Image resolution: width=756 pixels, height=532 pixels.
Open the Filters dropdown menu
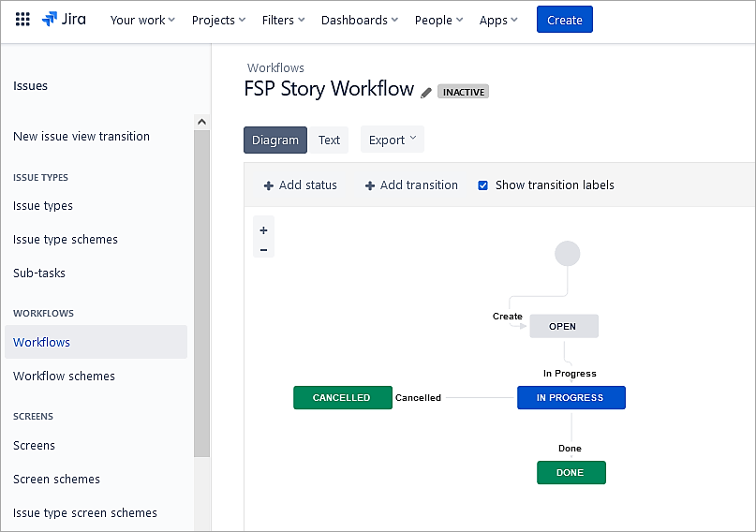click(x=284, y=20)
